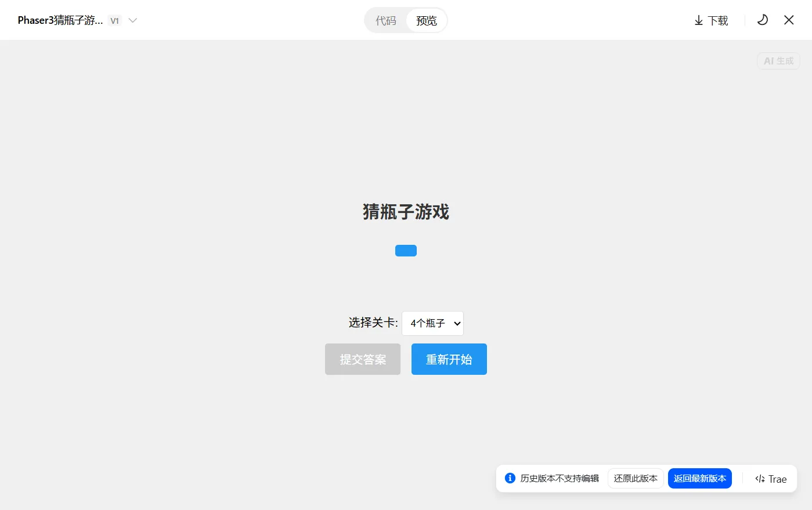Click the download arrow next to 下载

[x=698, y=20]
